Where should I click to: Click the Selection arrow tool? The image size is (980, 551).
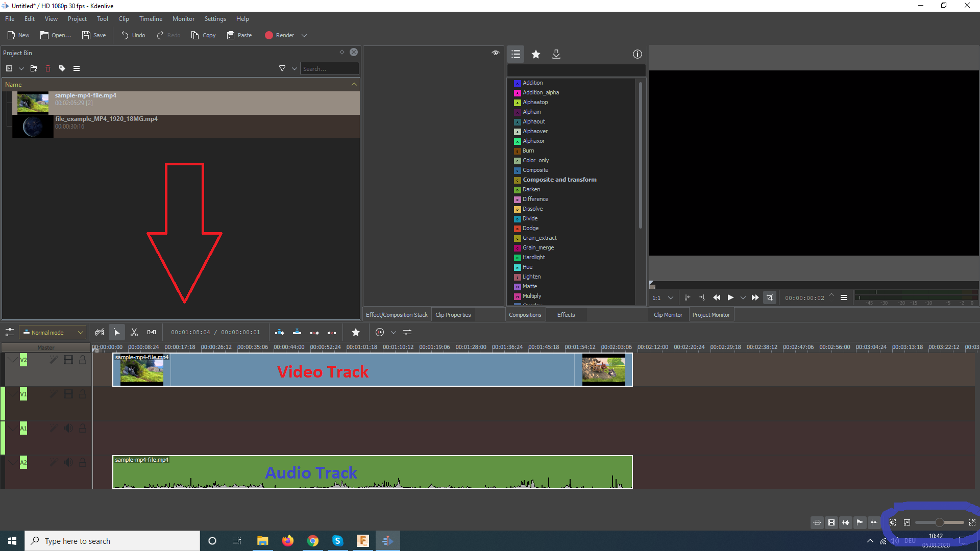tap(117, 332)
